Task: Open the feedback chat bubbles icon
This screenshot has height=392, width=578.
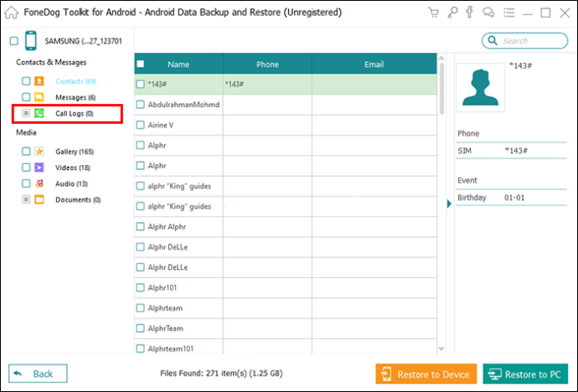Action: click(488, 13)
